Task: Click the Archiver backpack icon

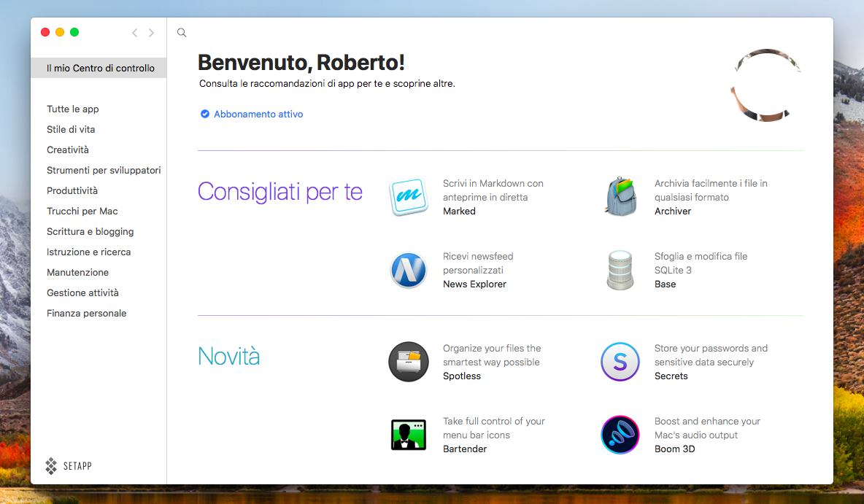Action: coord(621,197)
